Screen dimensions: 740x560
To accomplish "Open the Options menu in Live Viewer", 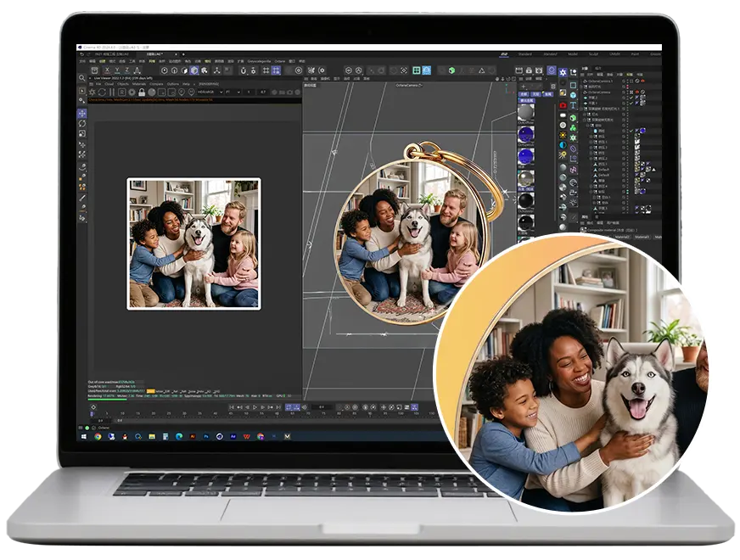I will (x=173, y=84).
